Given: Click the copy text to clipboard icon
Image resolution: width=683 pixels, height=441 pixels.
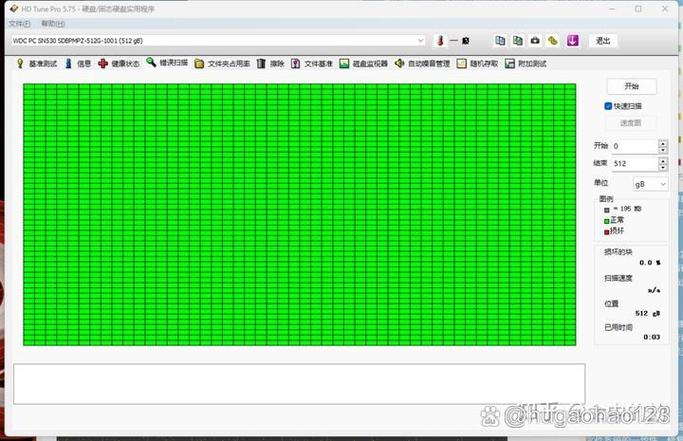Looking at the screenshot, I should 500,41.
